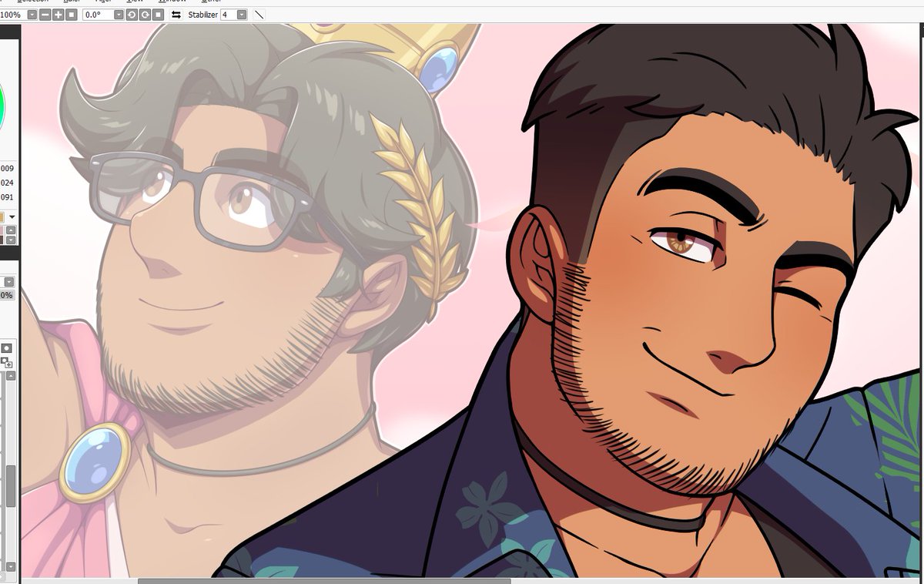924x584 pixels.
Task: Toggle the straight line drawing mode icon
Action: tap(259, 15)
